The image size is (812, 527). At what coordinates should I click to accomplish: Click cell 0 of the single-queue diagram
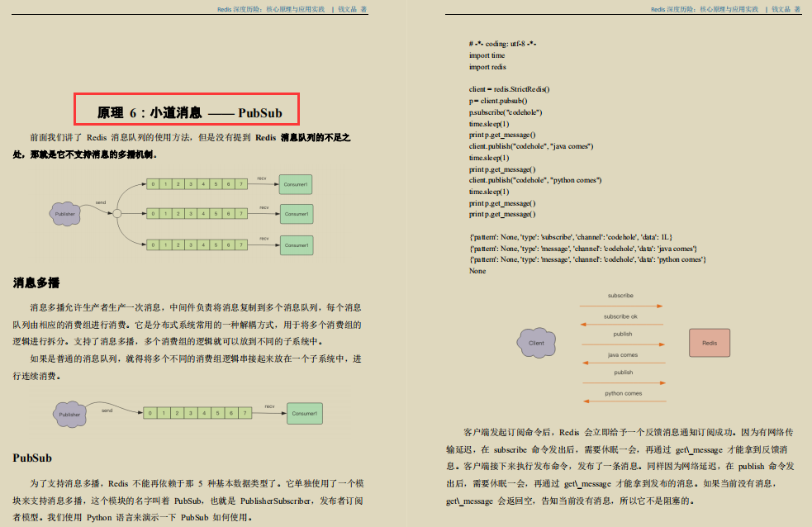150,413
